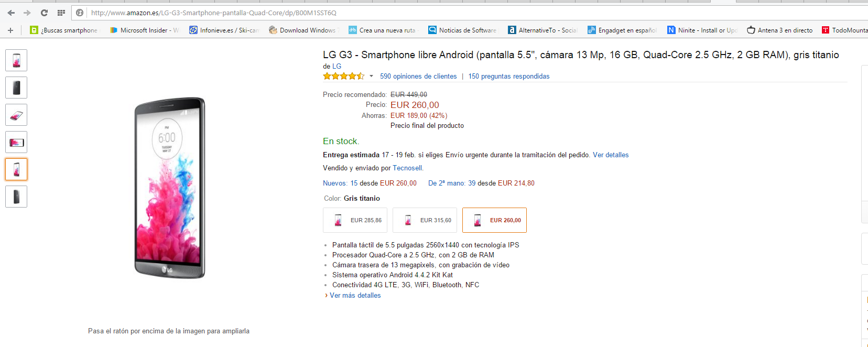
Task: Open '590 opiniones de clientes' link
Action: click(418, 77)
